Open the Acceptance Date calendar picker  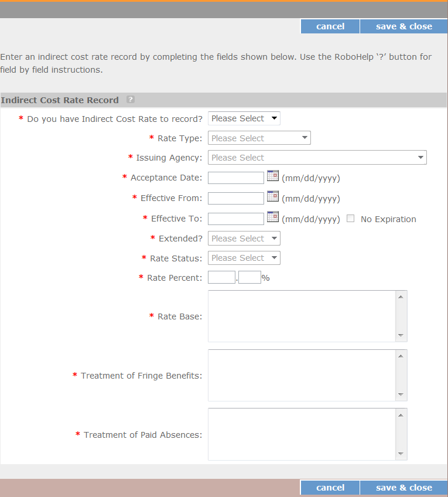point(272,176)
